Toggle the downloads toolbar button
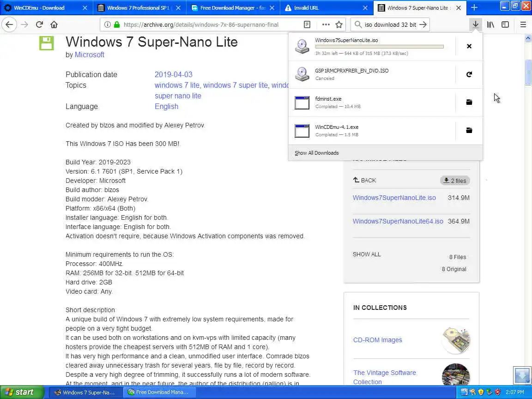Image resolution: width=532 pixels, height=399 pixels. (476, 24)
